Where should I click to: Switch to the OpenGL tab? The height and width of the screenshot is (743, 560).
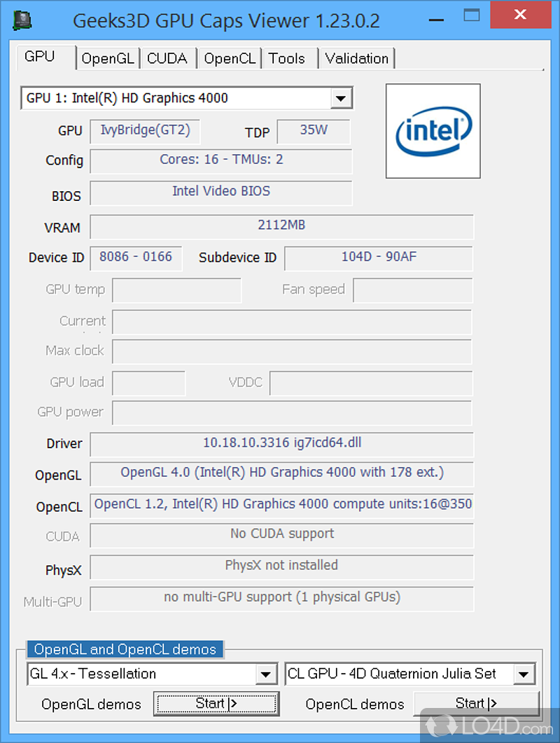point(108,58)
